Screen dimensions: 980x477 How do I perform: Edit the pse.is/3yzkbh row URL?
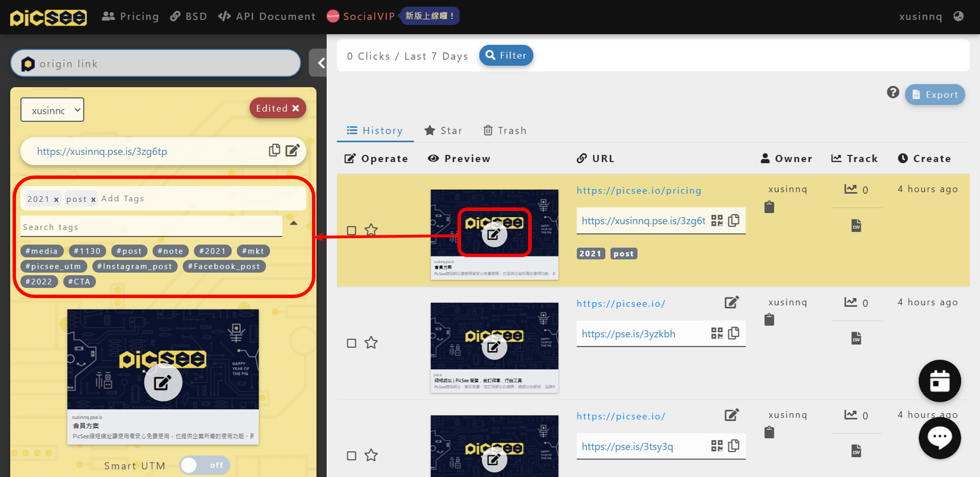click(732, 302)
